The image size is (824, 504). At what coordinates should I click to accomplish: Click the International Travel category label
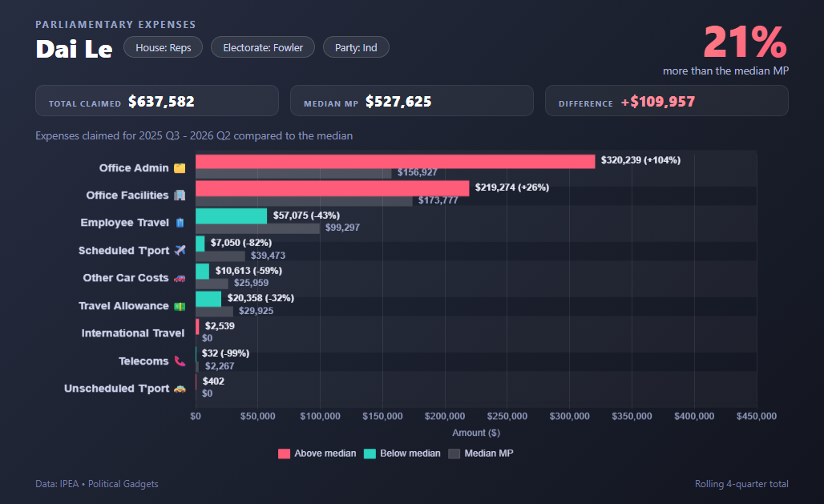click(x=133, y=333)
